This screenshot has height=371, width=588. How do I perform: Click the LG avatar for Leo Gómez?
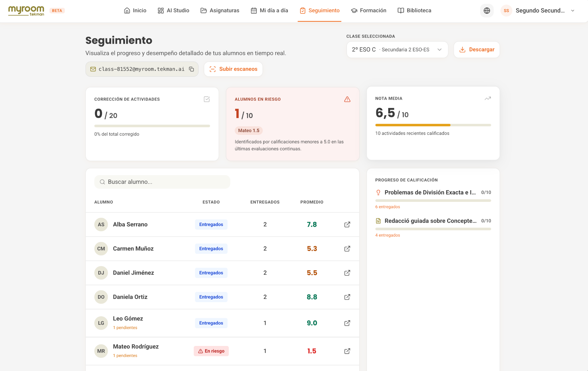click(101, 323)
